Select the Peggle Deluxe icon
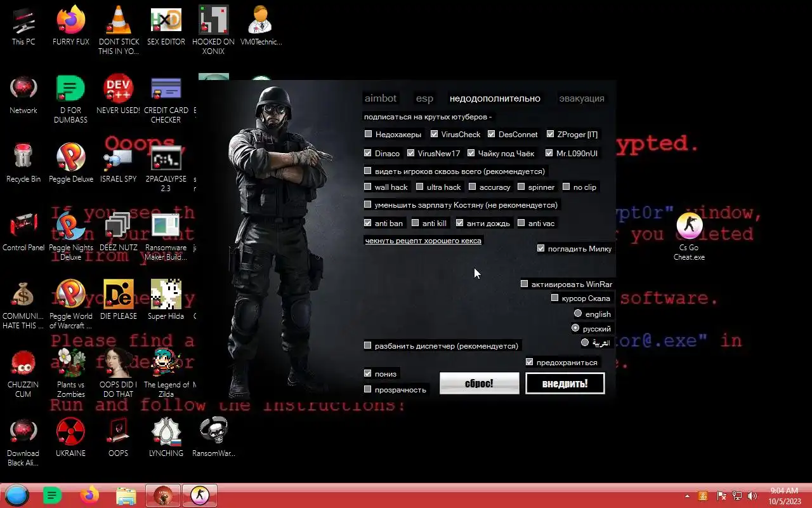Image resolution: width=812 pixels, height=508 pixels. click(71, 164)
